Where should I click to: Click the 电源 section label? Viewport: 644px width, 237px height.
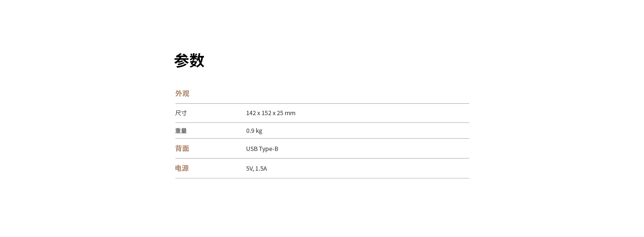182,168
